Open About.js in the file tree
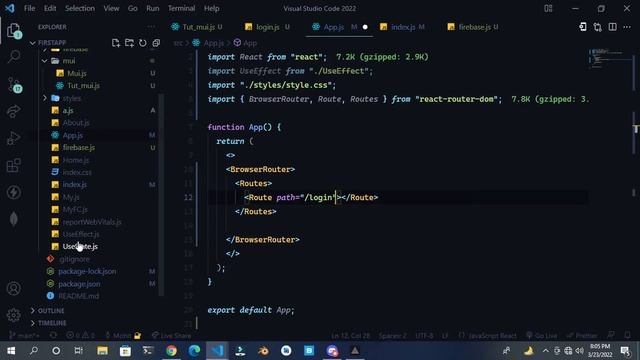The image size is (640, 360). 76,123
